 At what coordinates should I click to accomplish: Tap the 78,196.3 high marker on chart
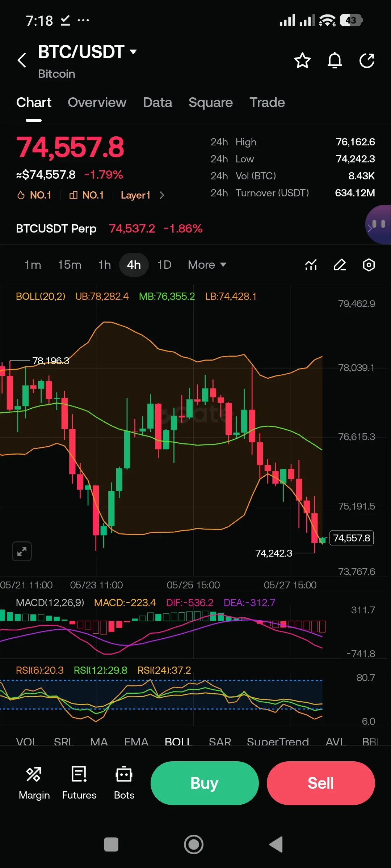tap(51, 361)
